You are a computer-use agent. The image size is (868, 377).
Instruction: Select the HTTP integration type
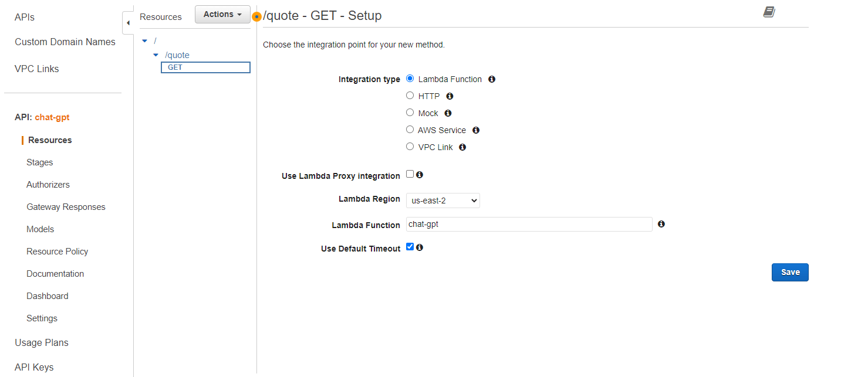410,95
